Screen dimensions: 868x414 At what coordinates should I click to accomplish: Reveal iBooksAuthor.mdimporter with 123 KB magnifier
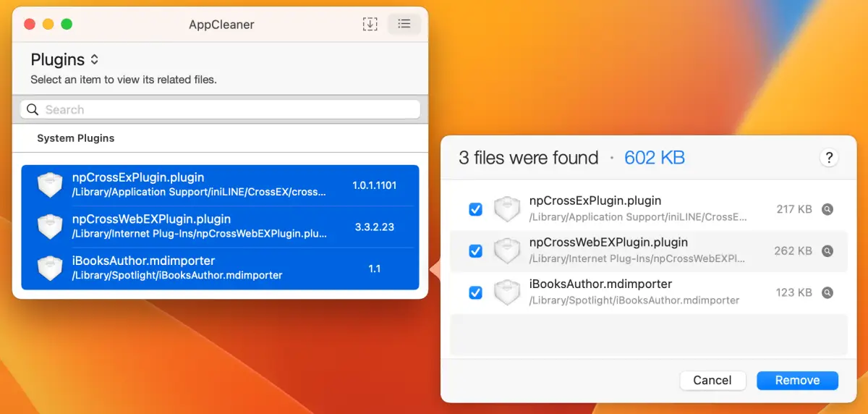coord(827,292)
